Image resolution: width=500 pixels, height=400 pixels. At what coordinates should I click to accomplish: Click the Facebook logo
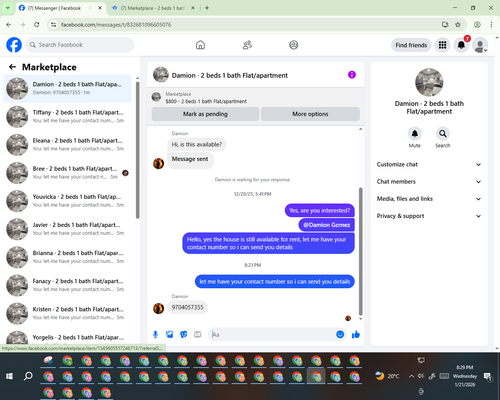[14, 45]
